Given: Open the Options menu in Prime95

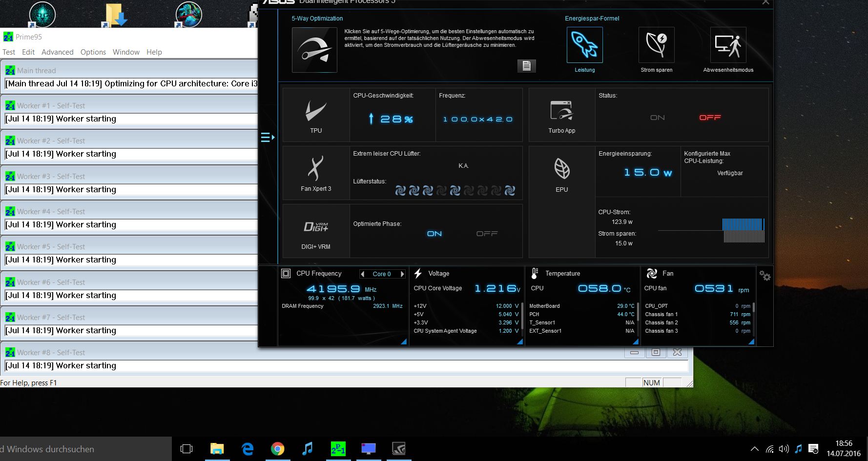Looking at the screenshot, I should 93,52.
